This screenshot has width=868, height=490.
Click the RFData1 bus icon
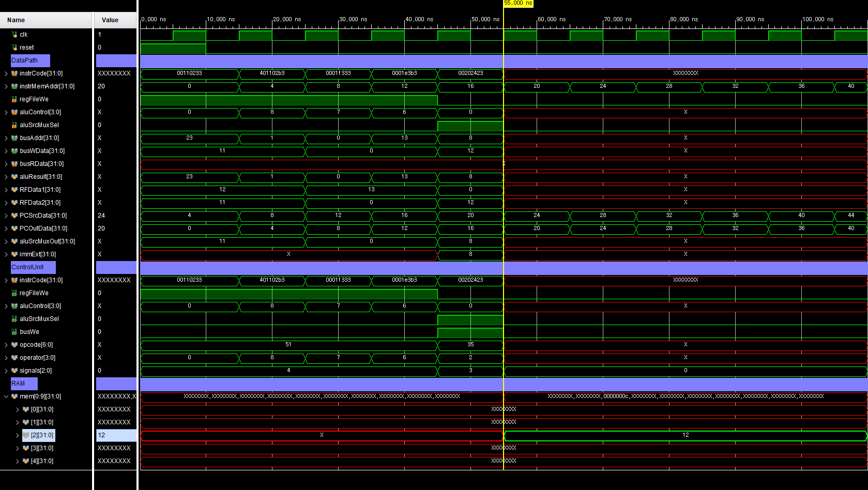(x=14, y=190)
